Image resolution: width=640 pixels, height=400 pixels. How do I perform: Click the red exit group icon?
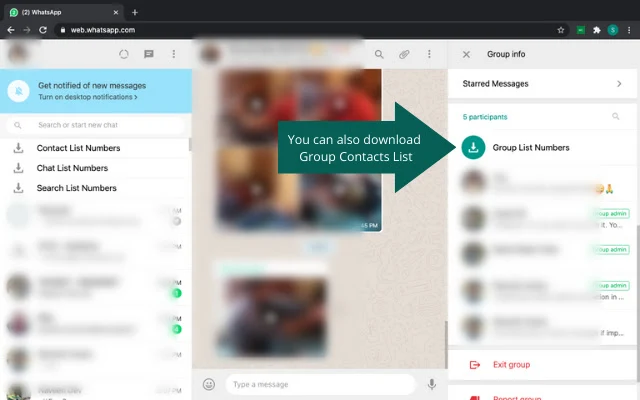pyautogui.click(x=475, y=364)
